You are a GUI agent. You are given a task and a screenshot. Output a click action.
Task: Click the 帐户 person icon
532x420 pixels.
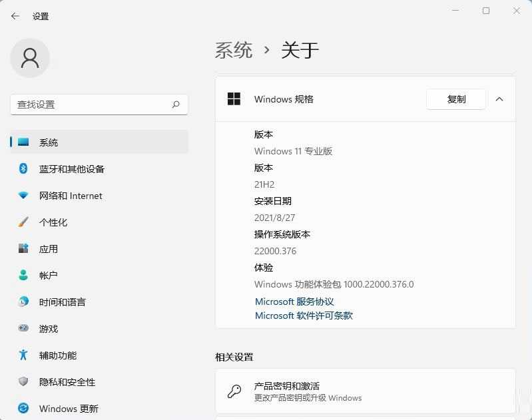pyautogui.click(x=23, y=276)
